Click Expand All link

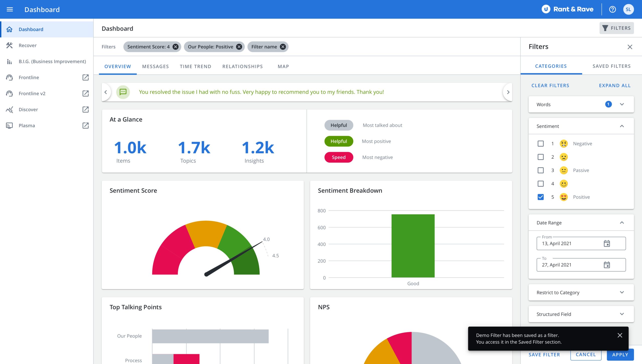(615, 85)
